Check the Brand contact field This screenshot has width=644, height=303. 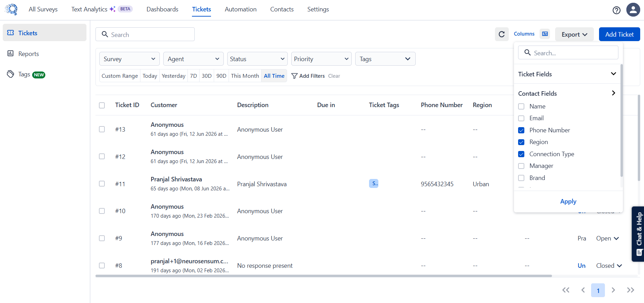tap(521, 178)
